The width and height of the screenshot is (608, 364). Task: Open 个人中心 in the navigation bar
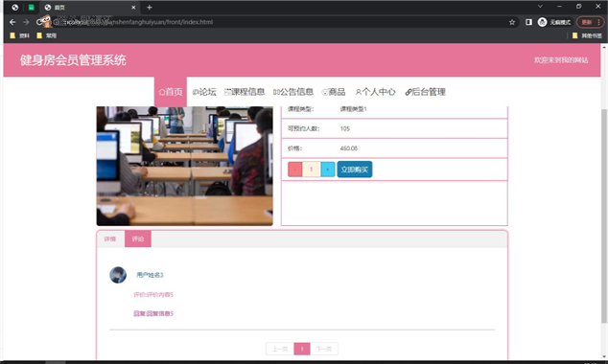coord(375,92)
